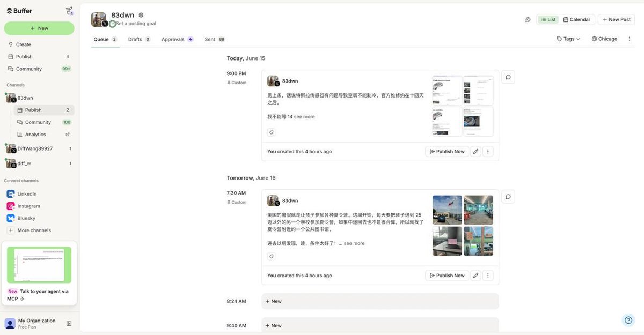Open Publish with badge 4 in sidebar
The width and height of the screenshot is (644, 335).
click(39, 57)
